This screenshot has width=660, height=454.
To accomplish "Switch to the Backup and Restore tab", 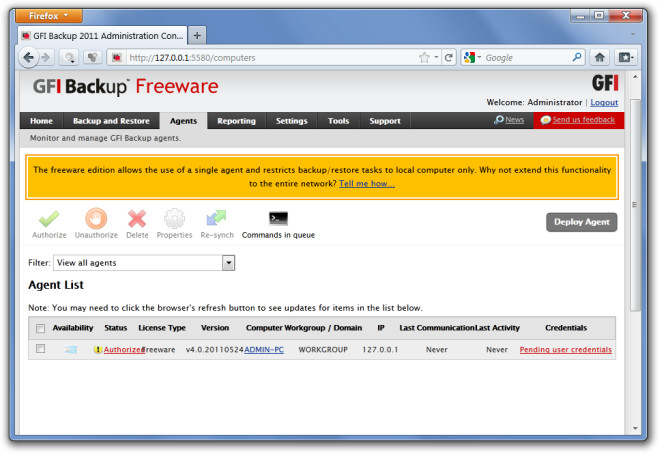I will [111, 121].
